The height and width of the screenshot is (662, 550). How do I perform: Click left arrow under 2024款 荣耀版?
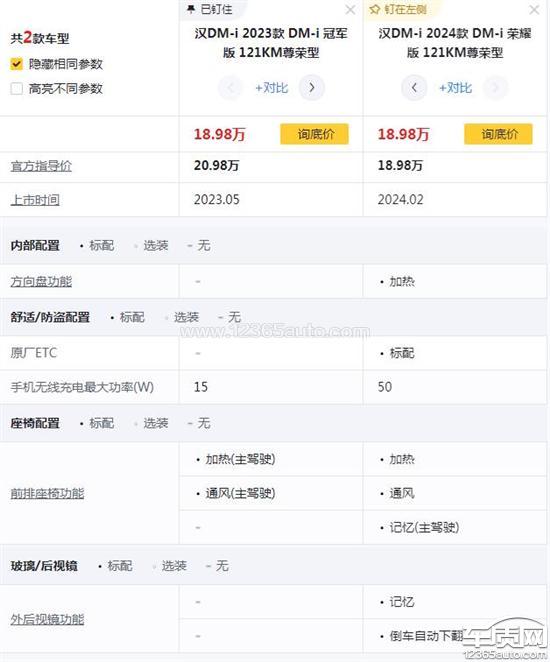pyautogui.click(x=414, y=87)
